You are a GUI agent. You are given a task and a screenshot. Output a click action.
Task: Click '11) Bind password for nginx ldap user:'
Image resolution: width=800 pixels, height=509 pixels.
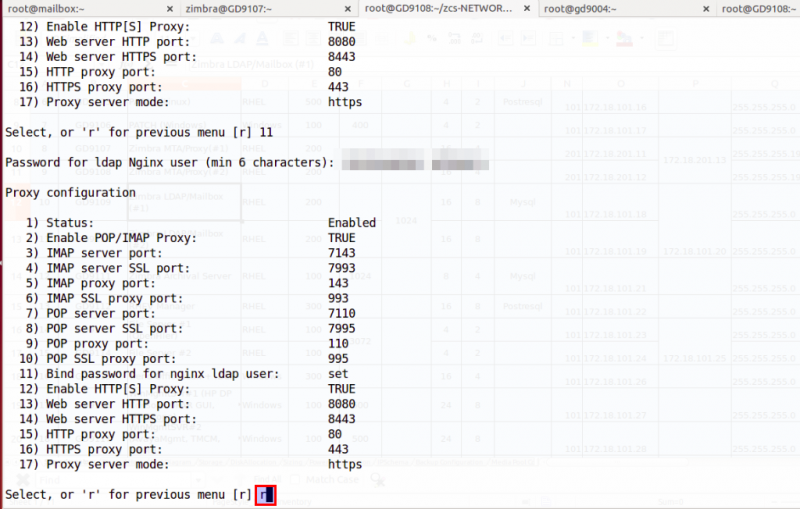click(x=149, y=374)
